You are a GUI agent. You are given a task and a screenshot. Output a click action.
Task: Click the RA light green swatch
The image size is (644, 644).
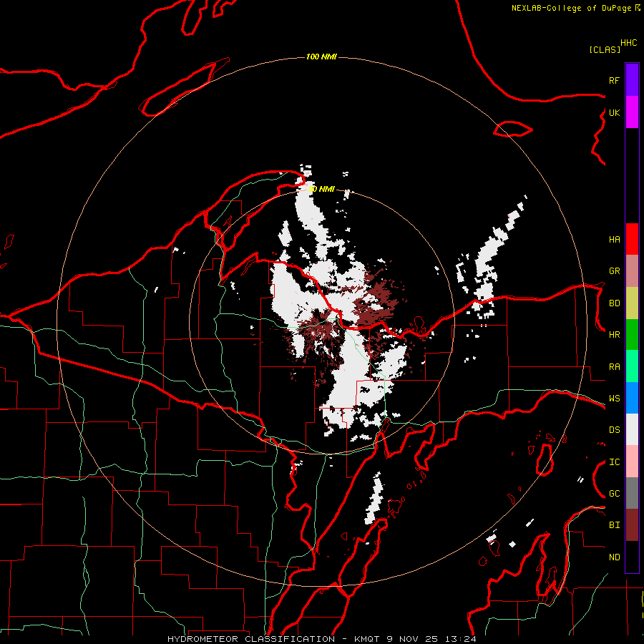(x=632, y=366)
